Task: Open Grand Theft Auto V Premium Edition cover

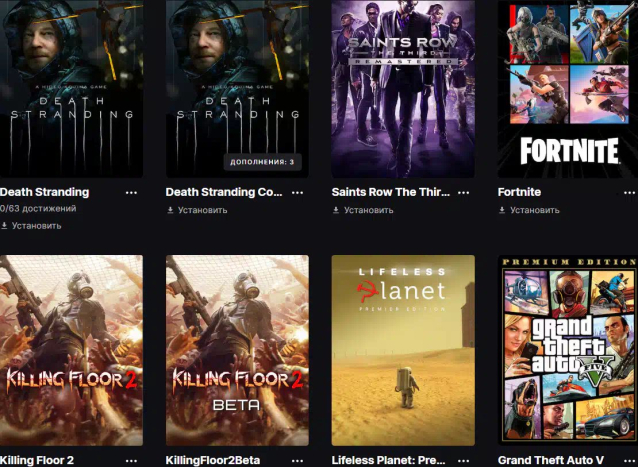Action: click(568, 350)
